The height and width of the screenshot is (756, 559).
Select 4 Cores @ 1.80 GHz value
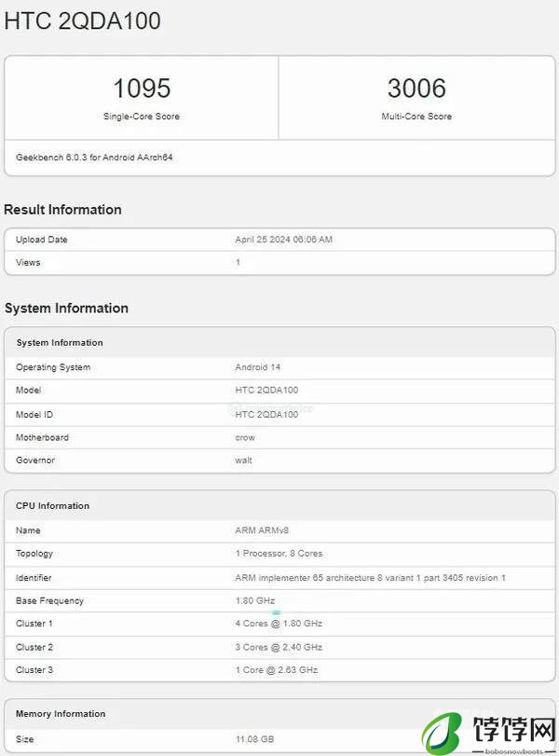279,624
